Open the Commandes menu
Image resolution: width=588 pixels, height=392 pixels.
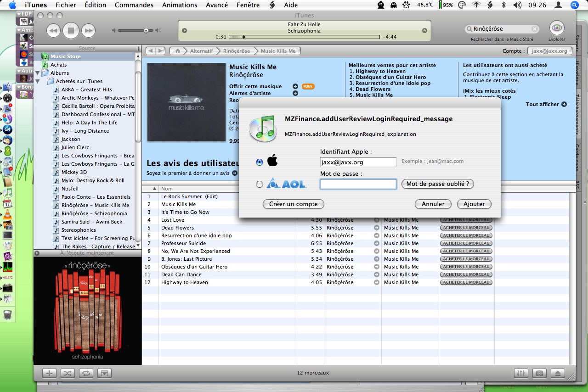coord(134,5)
